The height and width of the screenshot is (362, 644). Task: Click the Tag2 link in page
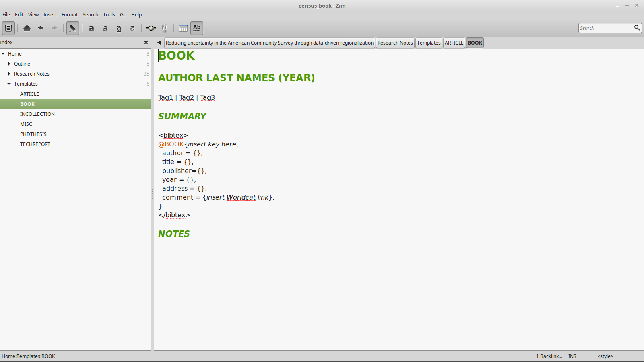(186, 98)
